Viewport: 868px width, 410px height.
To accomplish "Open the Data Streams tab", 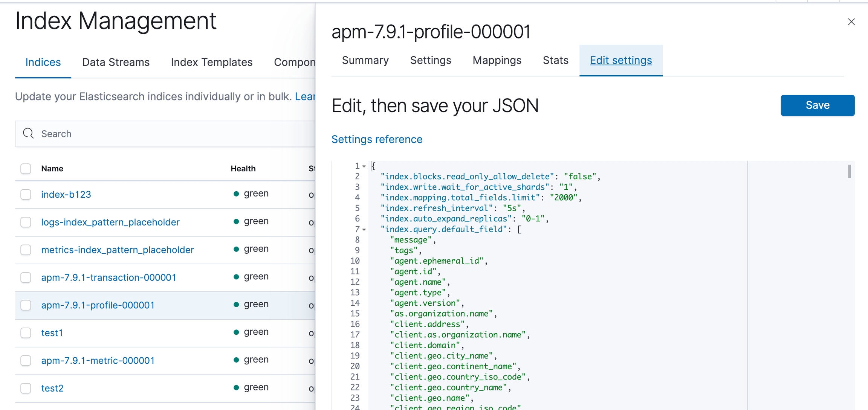I will click(116, 62).
